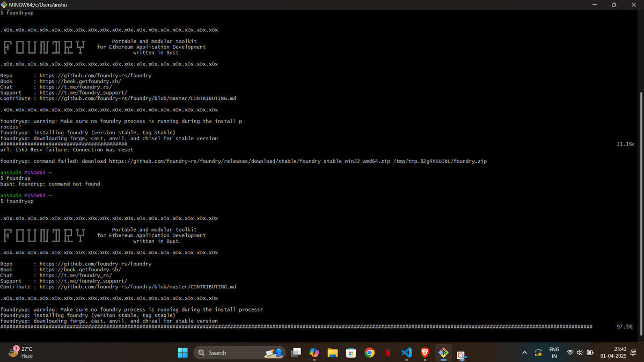Click the second book.getfoundry.sh Book URL
The height and width of the screenshot is (362, 644).
click(80, 270)
